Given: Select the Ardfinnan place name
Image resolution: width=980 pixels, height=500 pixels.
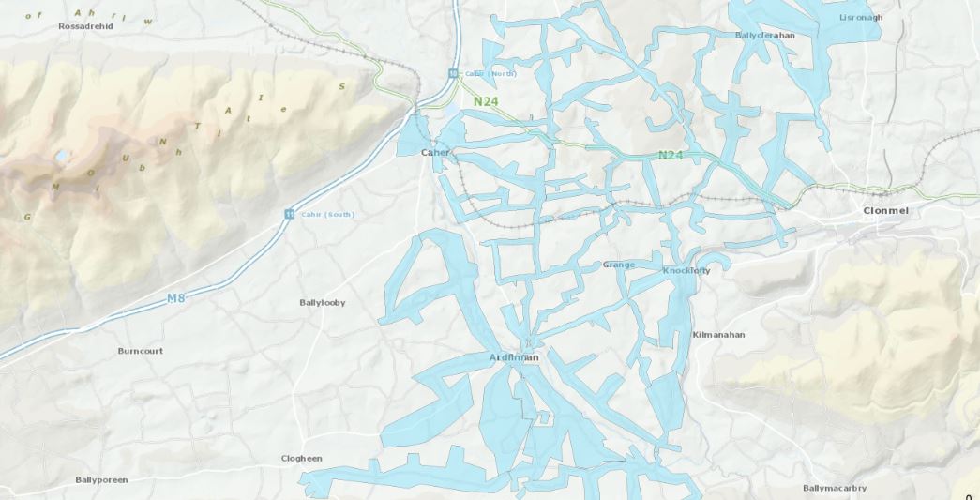Looking at the screenshot, I should 514,357.
